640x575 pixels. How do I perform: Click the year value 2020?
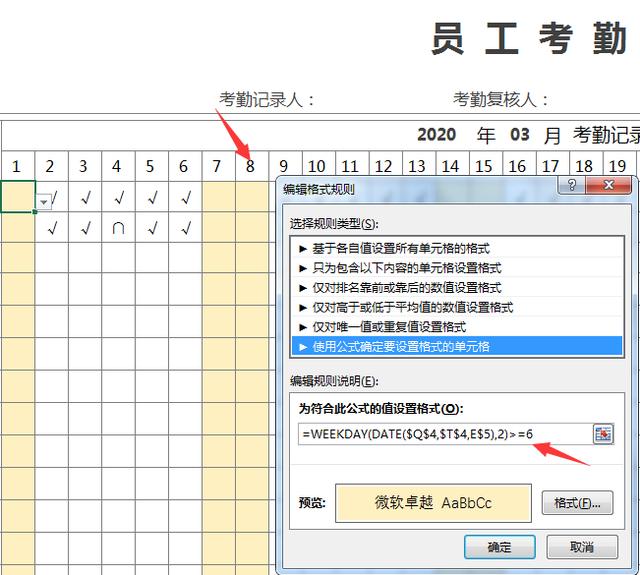(x=436, y=135)
